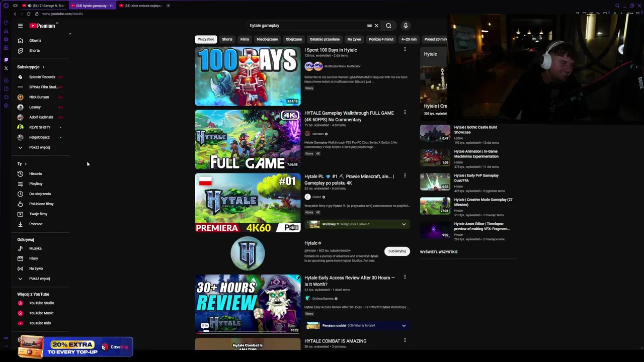This screenshot has height=362, width=644.
Task: Click the browser address bar
Action: pyautogui.click(x=62, y=14)
